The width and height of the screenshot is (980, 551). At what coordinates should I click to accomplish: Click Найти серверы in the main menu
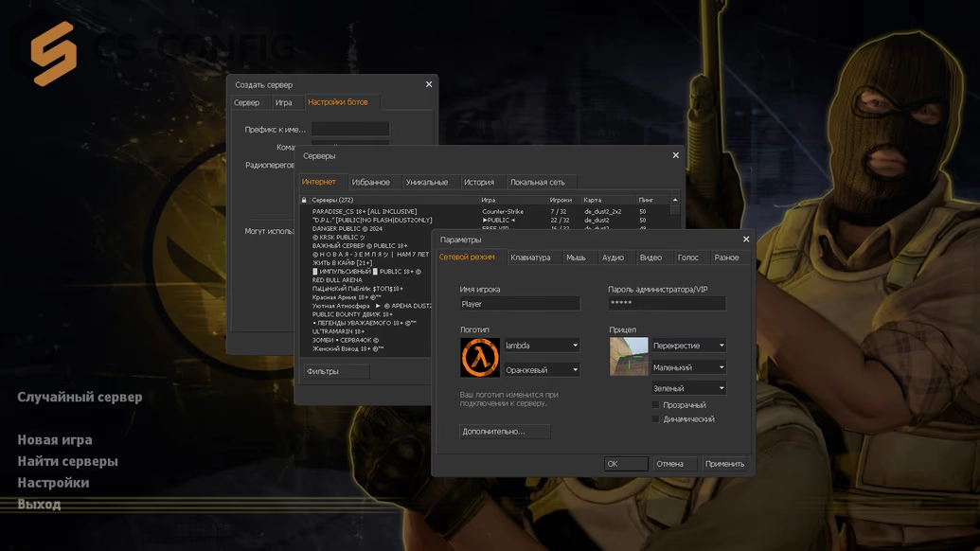[x=67, y=461]
